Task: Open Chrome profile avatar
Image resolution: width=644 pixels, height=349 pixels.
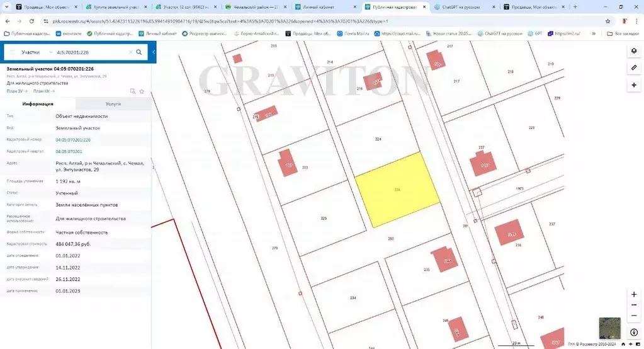Action: coord(624,21)
